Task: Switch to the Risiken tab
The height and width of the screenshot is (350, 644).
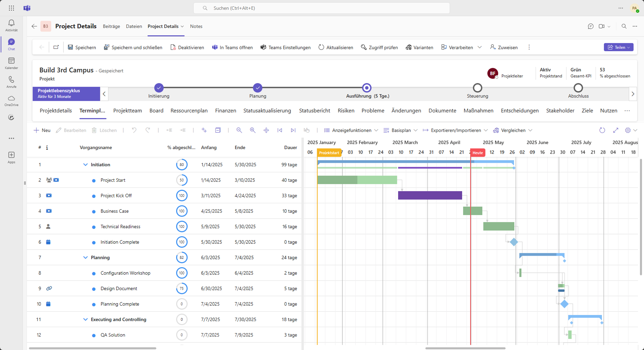Action: click(x=346, y=111)
